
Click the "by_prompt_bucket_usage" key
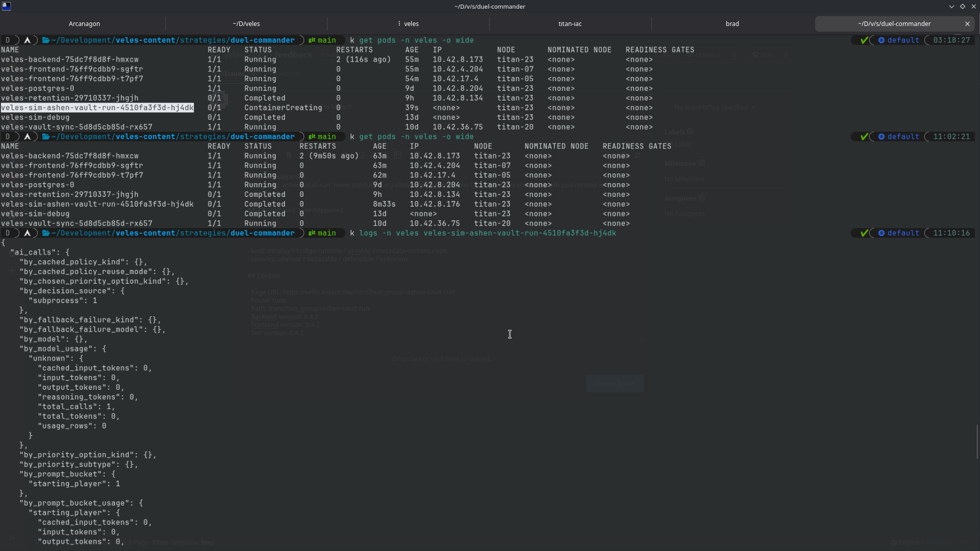pyautogui.click(x=74, y=504)
